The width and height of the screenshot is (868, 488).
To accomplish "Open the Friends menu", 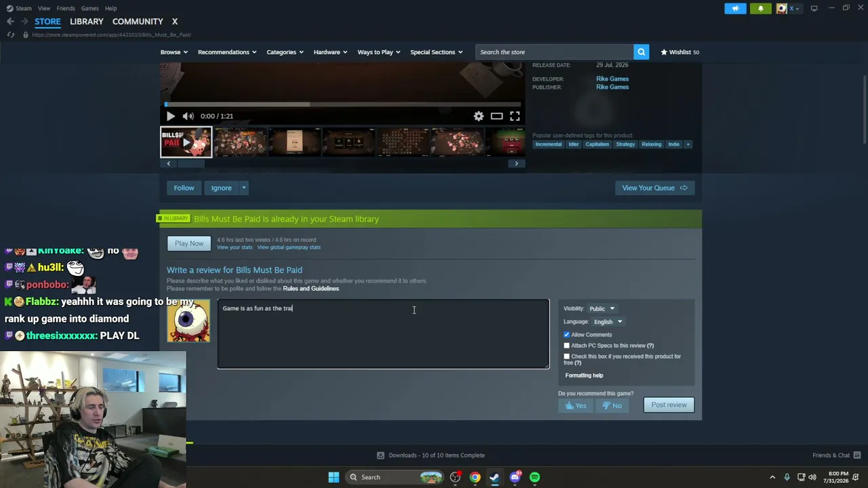I will (66, 8).
